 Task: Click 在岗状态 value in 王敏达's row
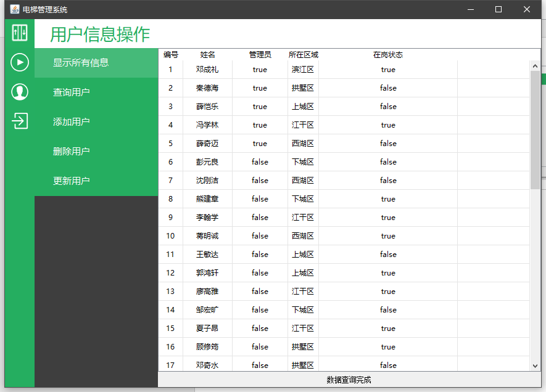tap(388, 255)
